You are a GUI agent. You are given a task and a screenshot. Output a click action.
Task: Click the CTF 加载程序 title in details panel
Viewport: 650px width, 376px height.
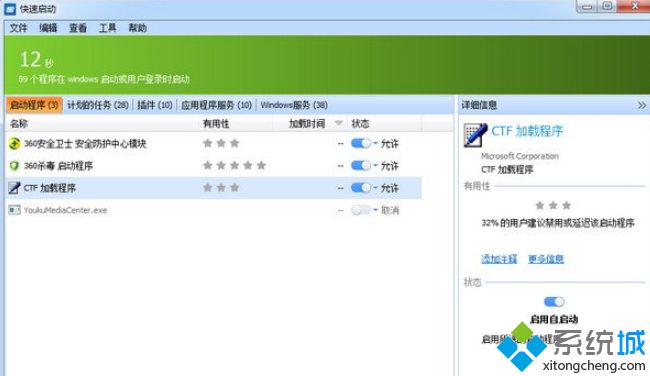[x=527, y=131]
